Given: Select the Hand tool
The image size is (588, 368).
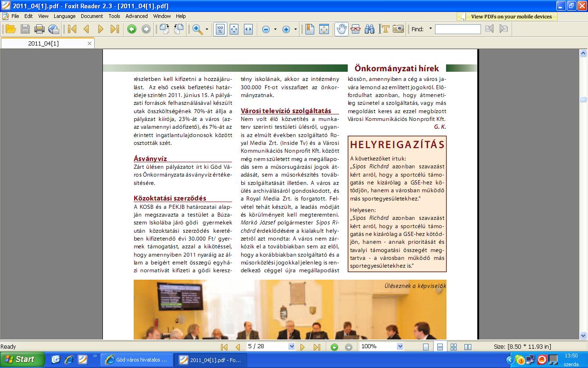Looking at the screenshot, I should 341,29.
